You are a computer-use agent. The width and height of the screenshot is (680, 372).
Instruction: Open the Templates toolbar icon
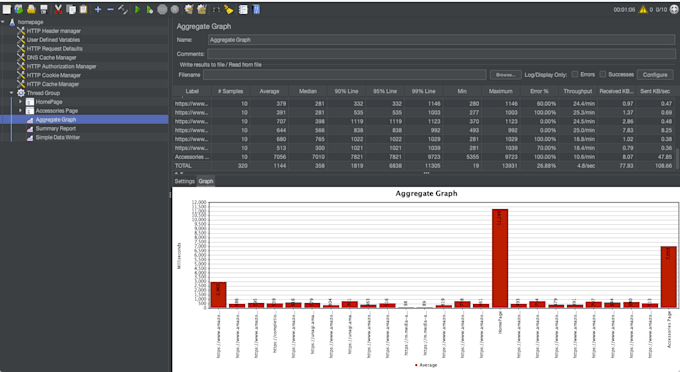point(19,9)
